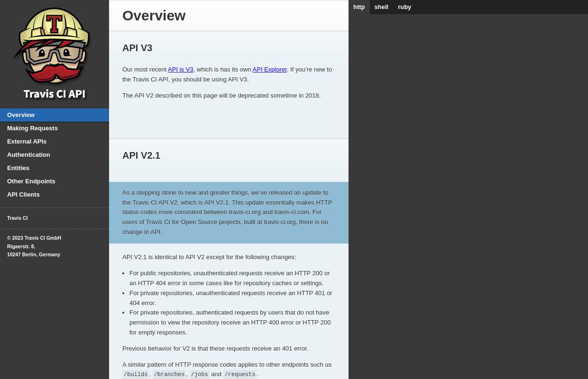
Task: Navigate to Authentication section
Action: (55, 155)
